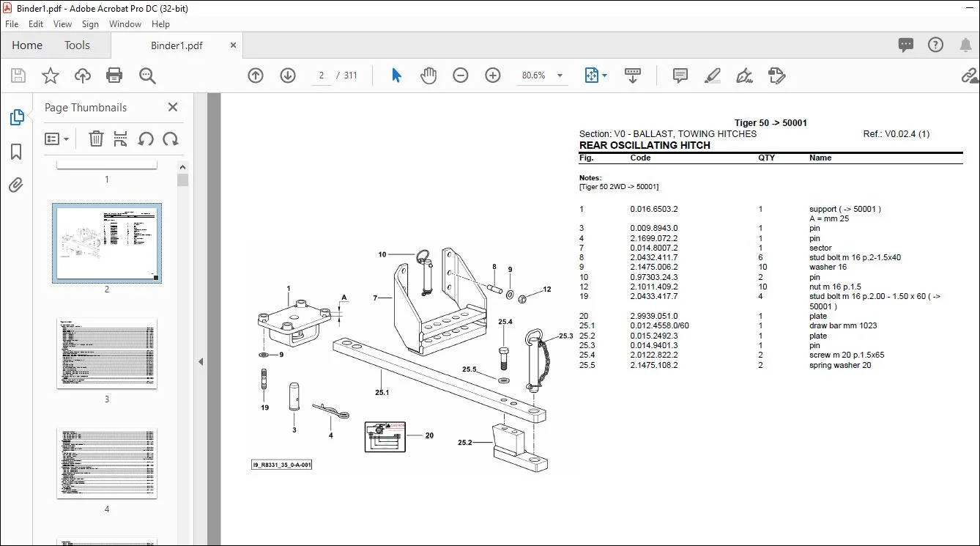The width and height of the screenshot is (980, 546).
Task: Click the 'washer 16' part name
Action: 828,268
